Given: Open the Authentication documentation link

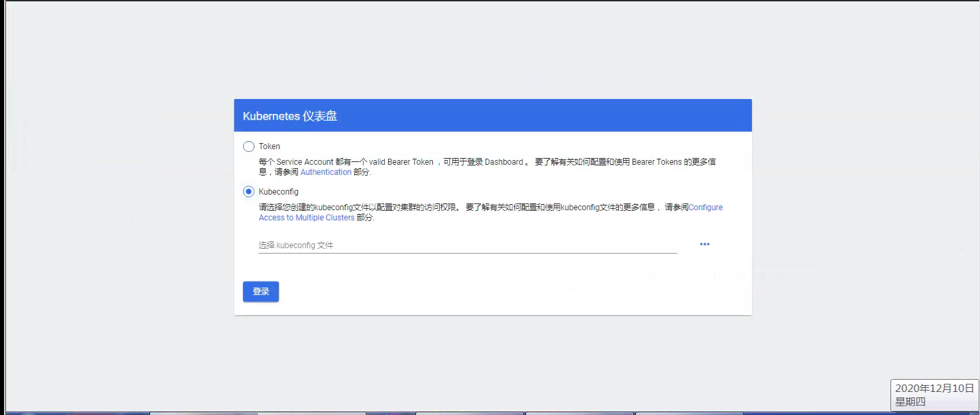Looking at the screenshot, I should [326, 172].
